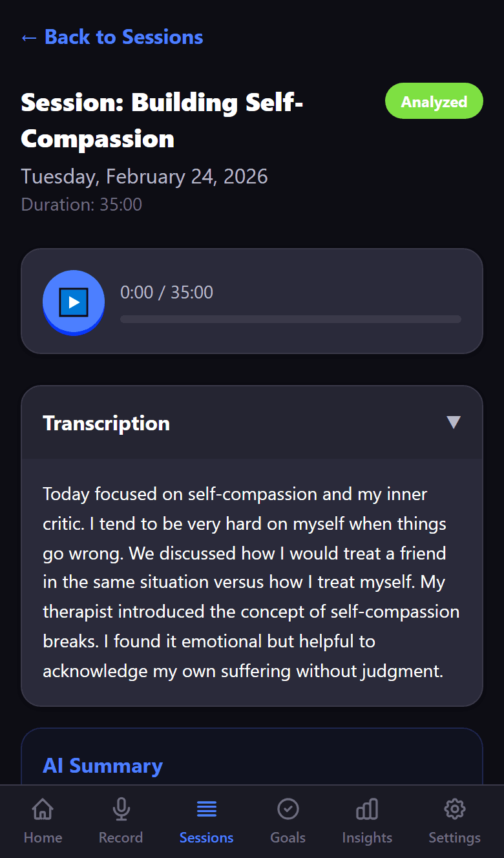Open the Home icon in bottom navigation
504x858 pixels.
coord(43,809)
